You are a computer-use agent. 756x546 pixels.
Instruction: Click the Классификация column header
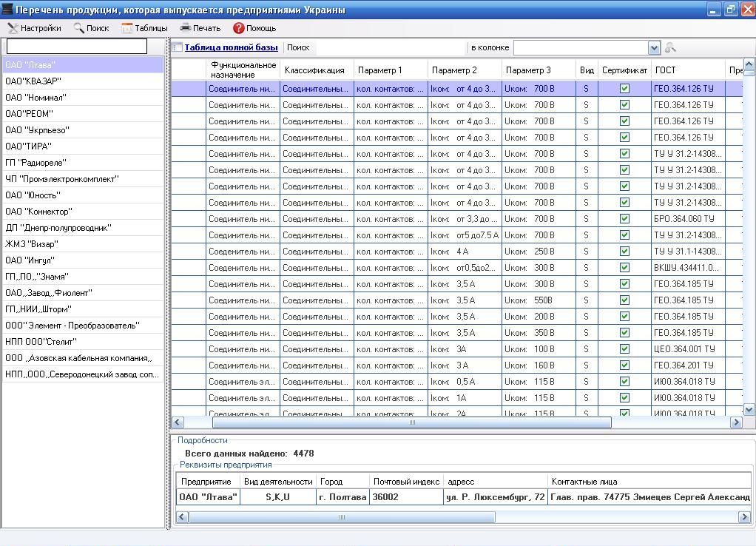[x=315, y=70]
